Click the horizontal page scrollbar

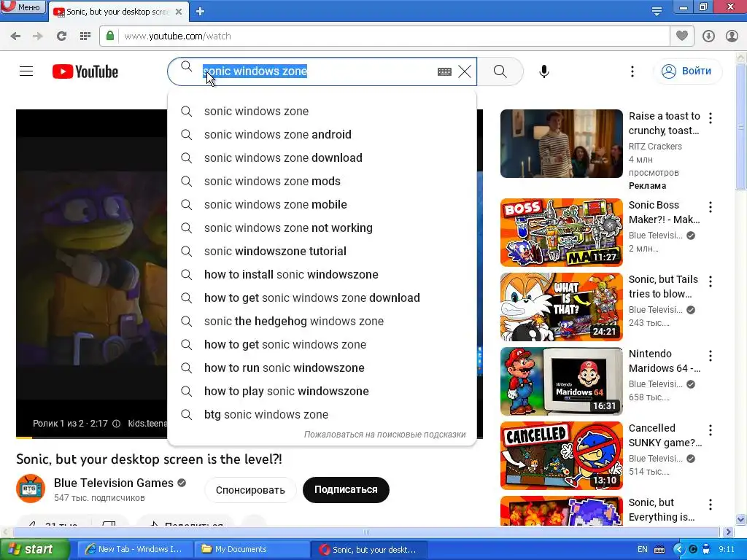pyautogui.click(x=366, y=532)
